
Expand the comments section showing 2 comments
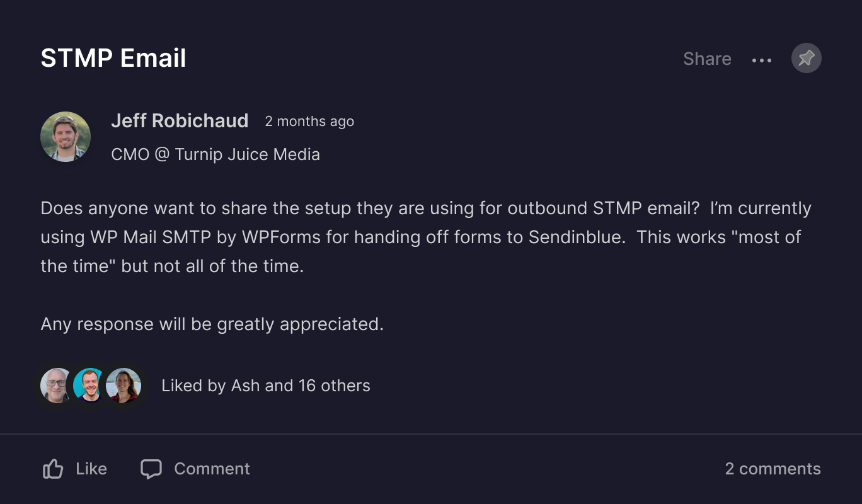[773, 469]
